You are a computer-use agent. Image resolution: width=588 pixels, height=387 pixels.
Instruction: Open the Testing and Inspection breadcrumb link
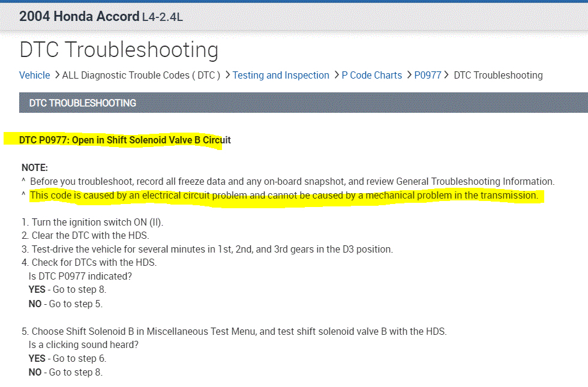281,76
